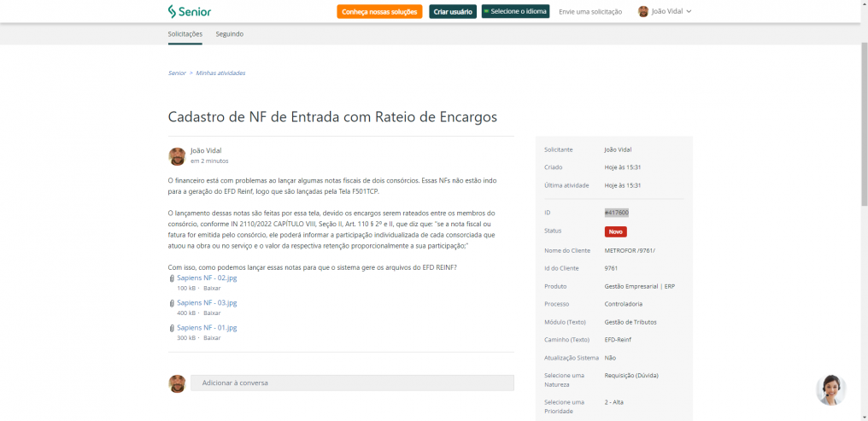Click the Solicitante value João Vidal
The image size is (868, 421).
pyautogui.click(x=618, y=149)
